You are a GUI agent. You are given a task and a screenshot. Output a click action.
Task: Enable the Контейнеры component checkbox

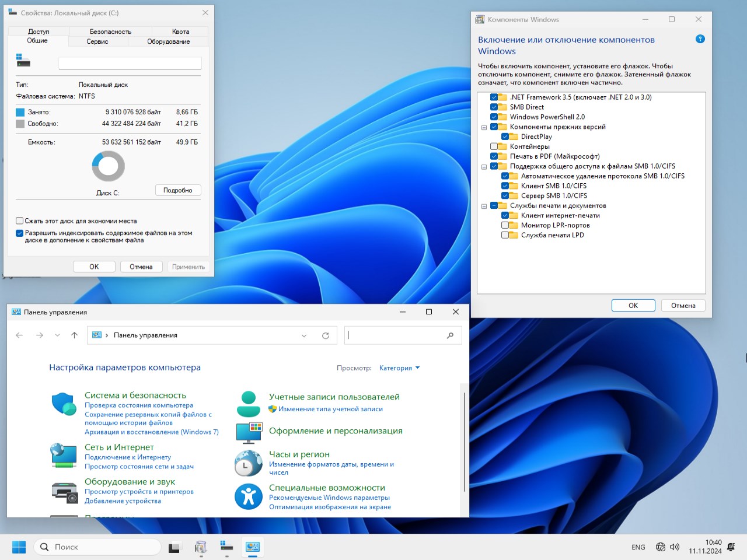pyautogui.click(x=494, y=146)
